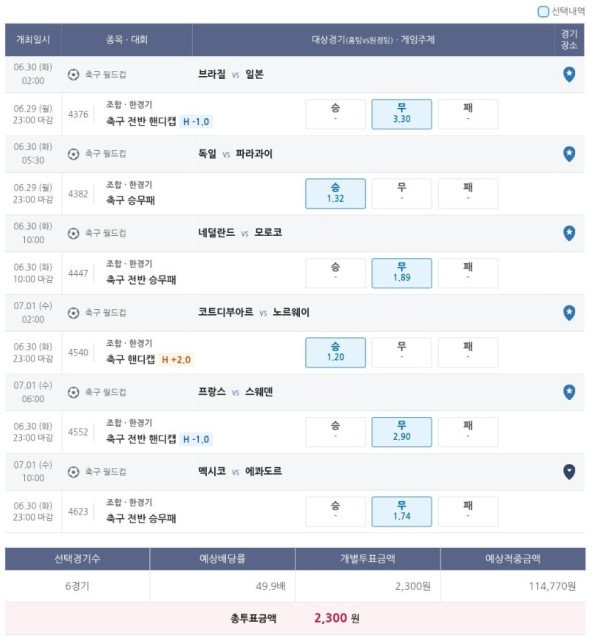Open venue pin for Netherlands vs Morocco match
Viewport: 600px width, 636px height.
point(569,233)
